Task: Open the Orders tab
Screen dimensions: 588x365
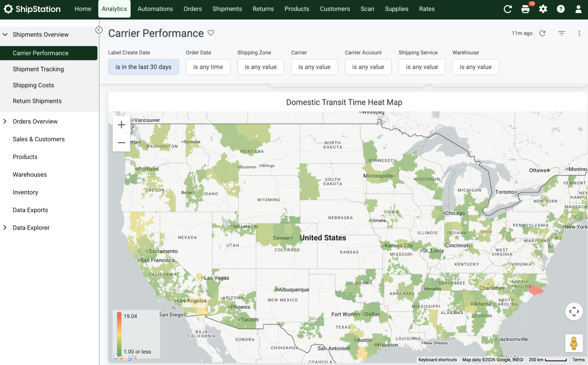Action: tap(193, 9)
